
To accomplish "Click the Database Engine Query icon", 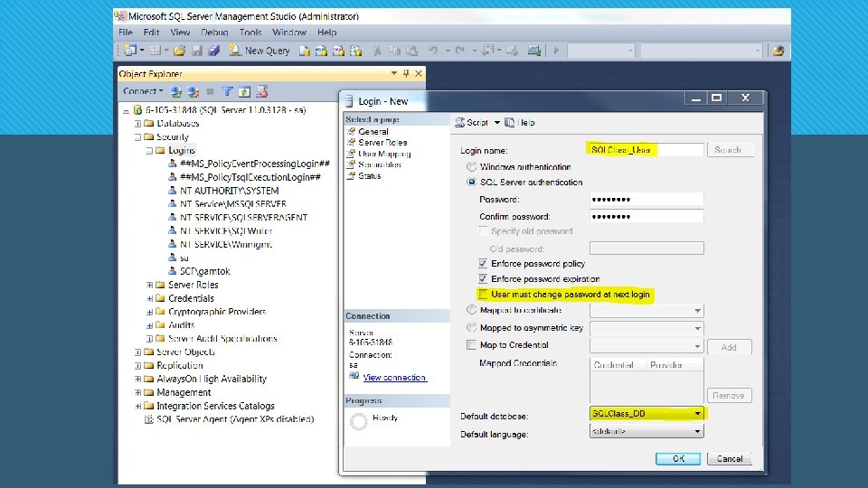I will [305, 51].
